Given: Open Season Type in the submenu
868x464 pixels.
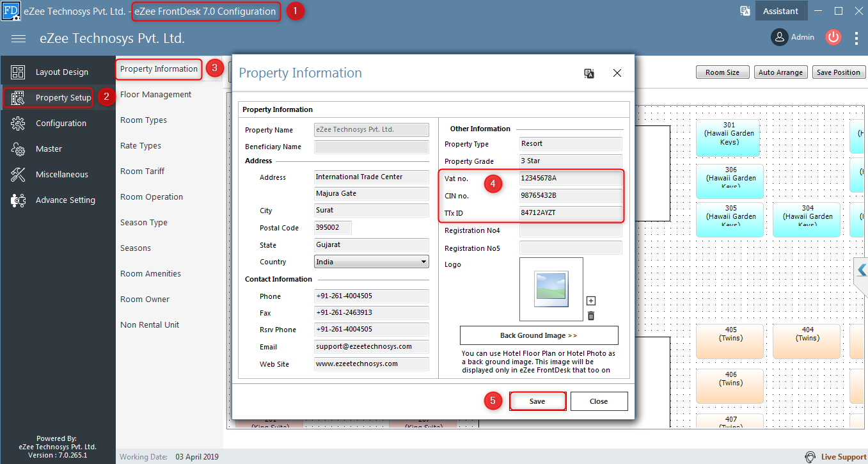Looking at the screenshot, I should [x=144, y=223].
